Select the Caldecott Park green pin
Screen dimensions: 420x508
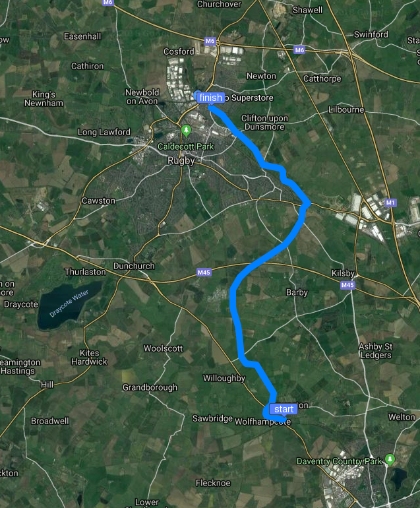click(186, 131)
